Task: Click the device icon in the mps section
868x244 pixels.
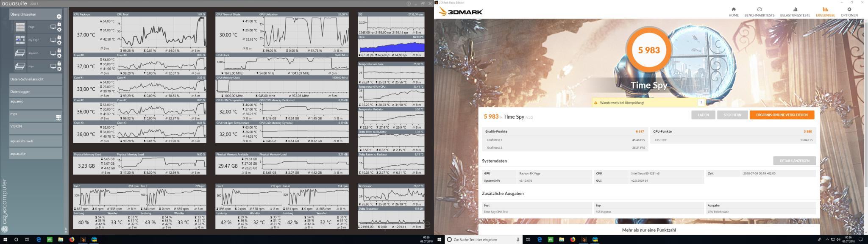Action: [58, 118]
